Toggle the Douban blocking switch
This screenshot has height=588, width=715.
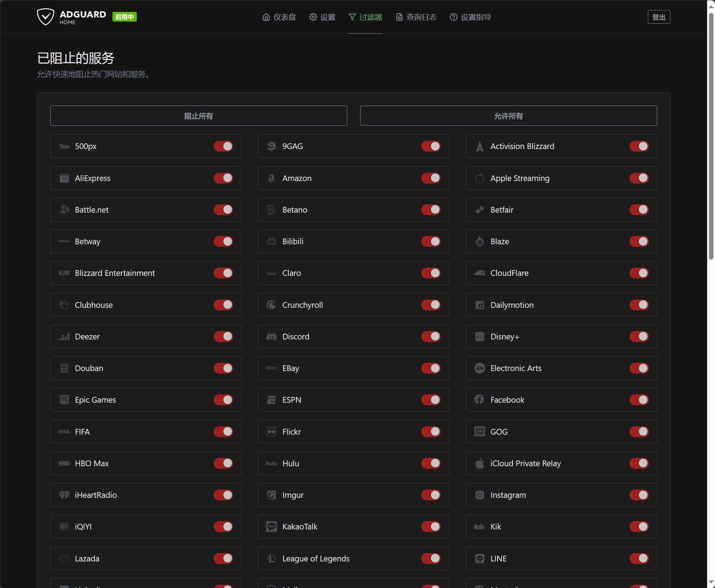coord(223,368)
